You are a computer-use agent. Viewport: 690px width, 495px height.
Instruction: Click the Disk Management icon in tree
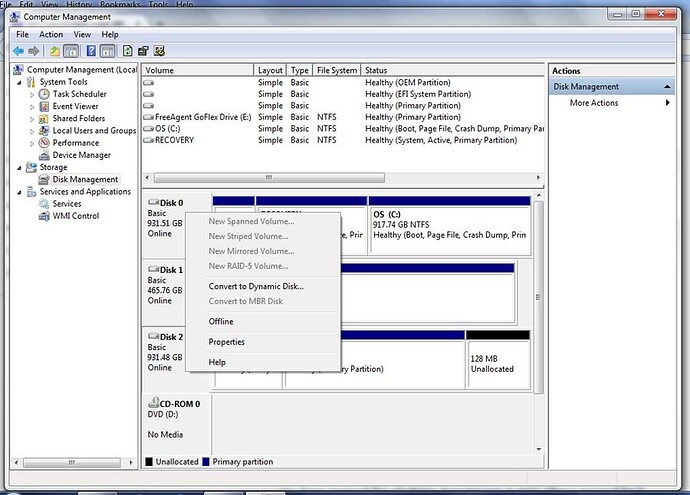44,180
